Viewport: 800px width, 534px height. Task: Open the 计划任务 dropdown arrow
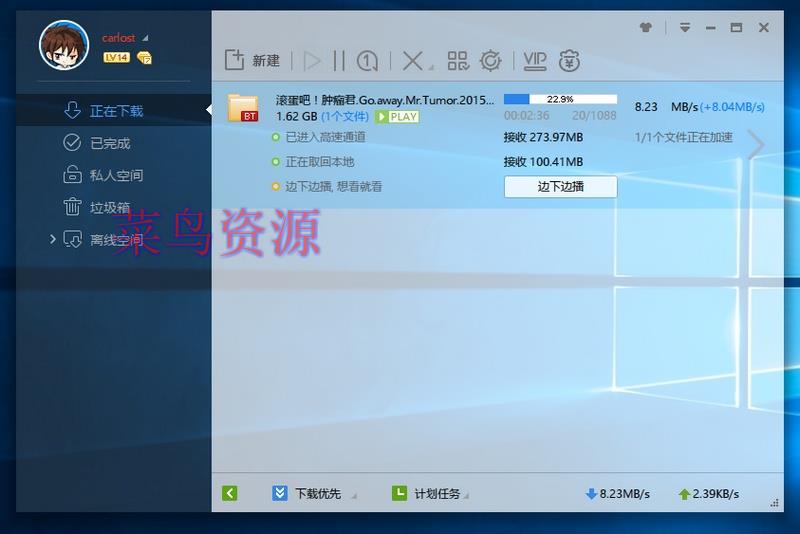467,495
